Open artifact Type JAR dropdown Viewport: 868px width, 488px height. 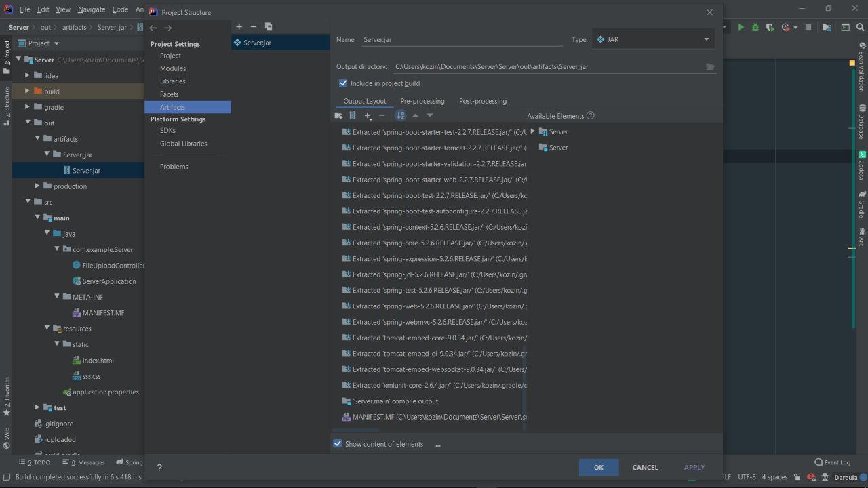click(x=653, y=39)
